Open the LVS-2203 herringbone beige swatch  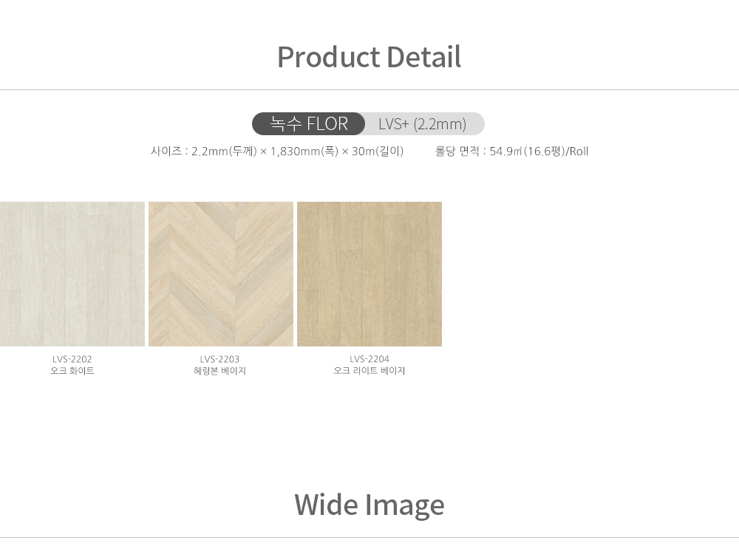tap(220, 274)
